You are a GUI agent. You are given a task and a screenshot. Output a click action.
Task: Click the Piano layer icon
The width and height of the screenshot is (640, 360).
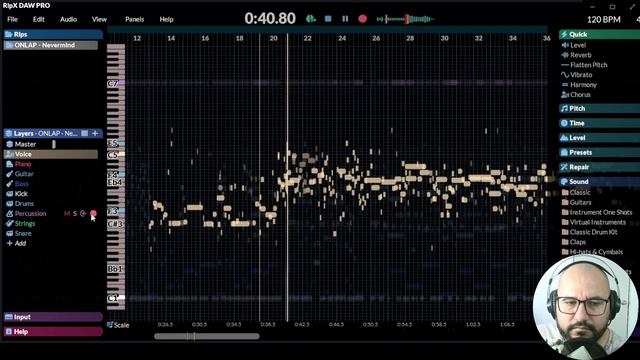tap(9, 164)
